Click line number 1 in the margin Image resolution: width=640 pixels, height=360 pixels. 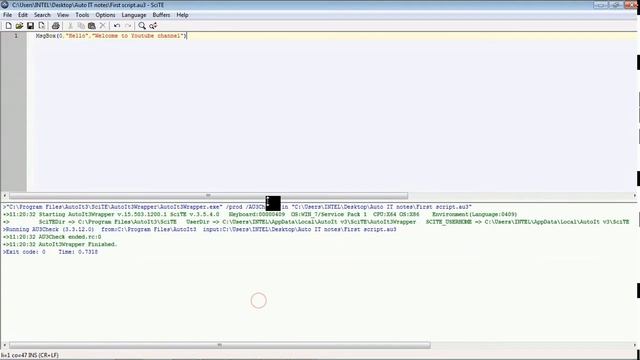click(16, 36)
